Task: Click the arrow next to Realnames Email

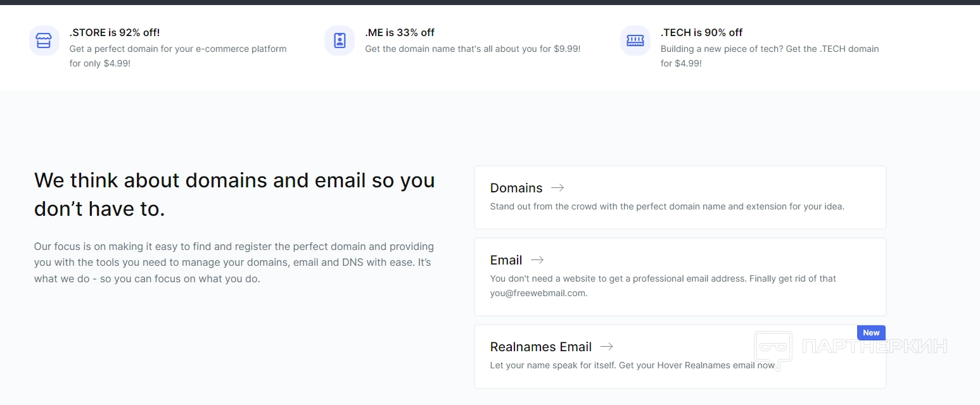Action: click(x=607, y=347)
